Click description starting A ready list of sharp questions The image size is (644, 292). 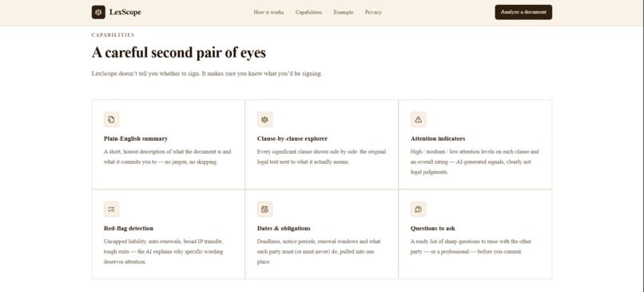point(471,246)
